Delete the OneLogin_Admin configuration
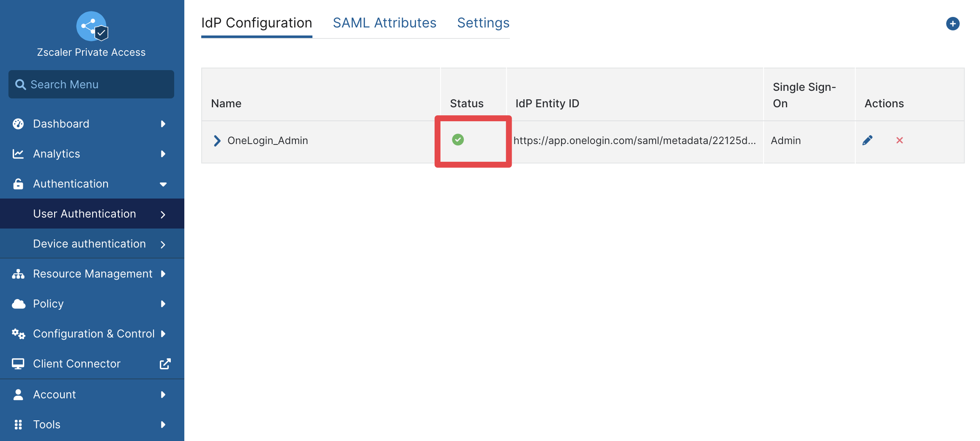Image resolution: width=980 pixels, height=441 pixels. (900, 140)
